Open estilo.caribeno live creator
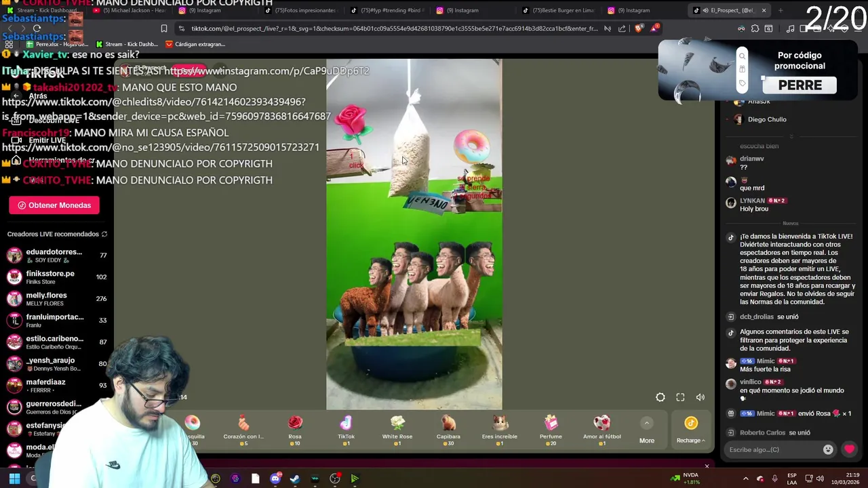Viewport: 868px width, 488px height. (x=56, y=342)
